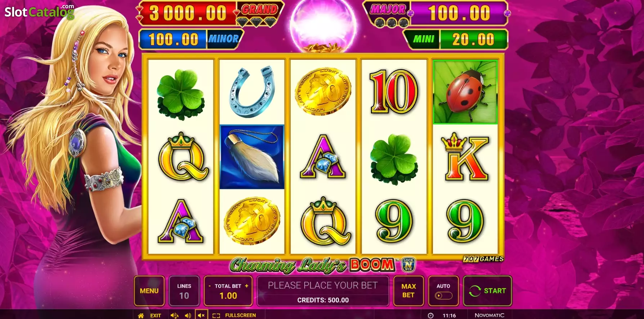Screen dimensions: 644x319
Task: Mute sound with the crossed speaker icon
Action: [x=201, y=315]
